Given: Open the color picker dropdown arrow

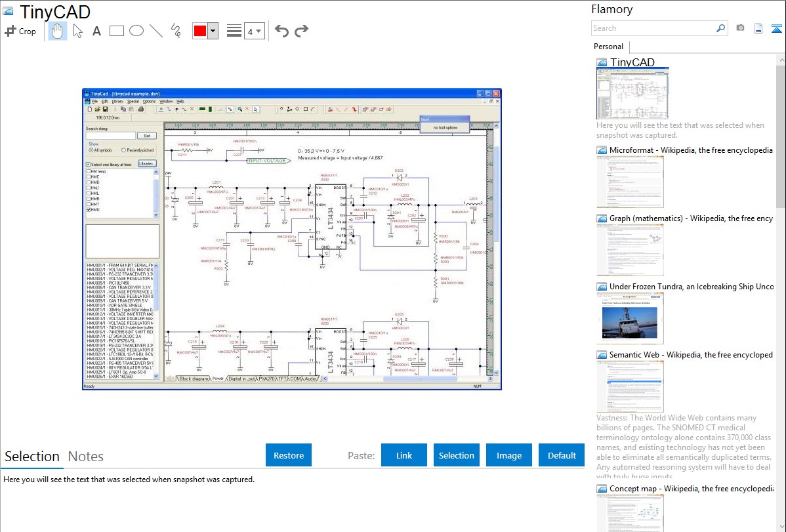Looking at the screenshot, I should tap(213, 31).
